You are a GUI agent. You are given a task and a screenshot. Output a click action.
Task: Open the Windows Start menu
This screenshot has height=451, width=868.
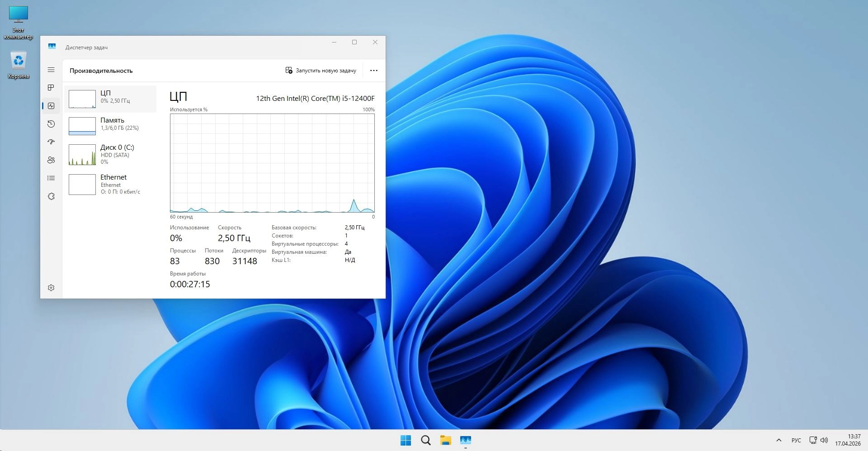pyautogui.click(x=406, y=440)
